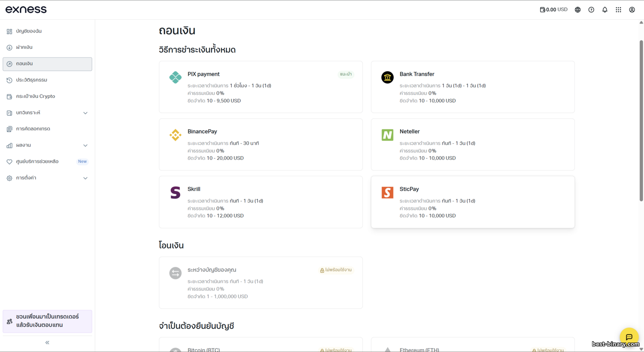
Task: Open the notifications bell
Action: pyautogui.click(x=605, y=10)
